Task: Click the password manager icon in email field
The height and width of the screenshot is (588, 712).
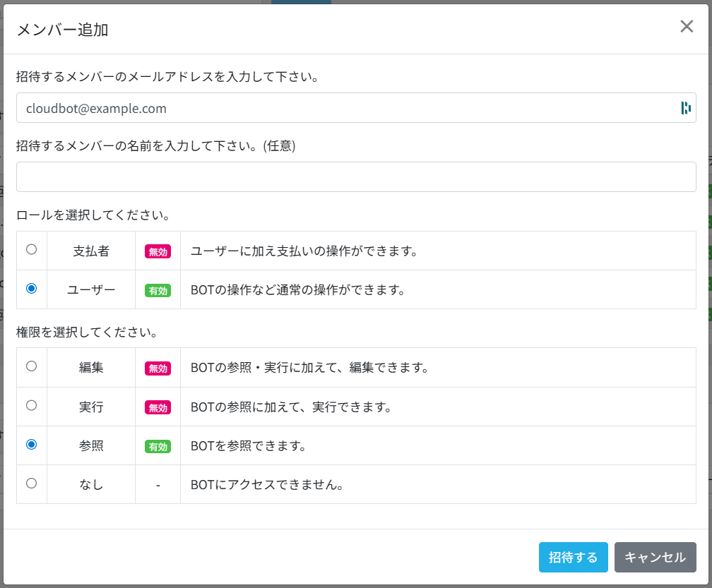Action: [685, 108]
